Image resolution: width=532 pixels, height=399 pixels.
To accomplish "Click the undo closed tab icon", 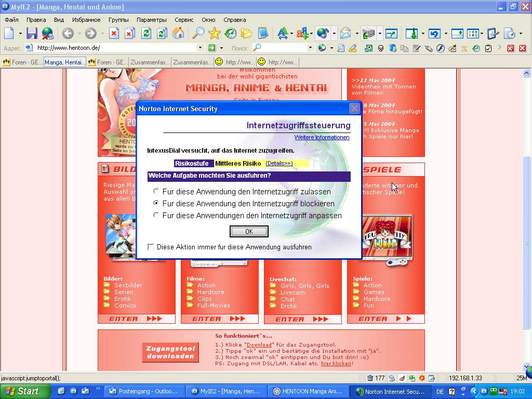I will coord(434,33).
